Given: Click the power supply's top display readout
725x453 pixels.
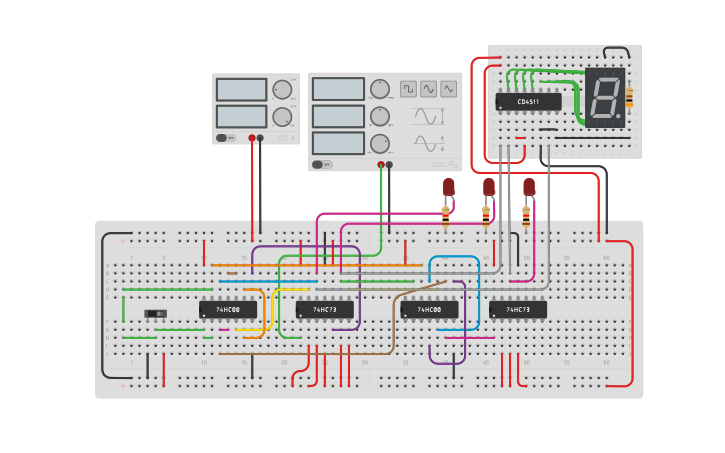Looking at the screenshot, I should pyautogui.click(x=241, y=90).
